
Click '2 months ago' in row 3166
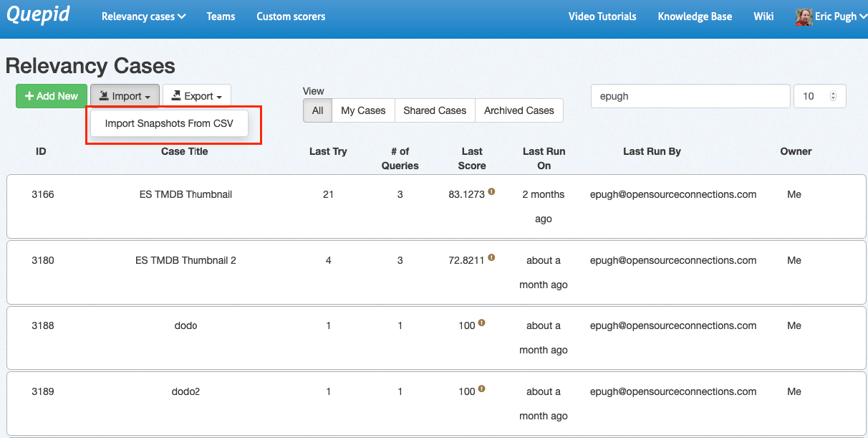pyautogui.click(x=544, y=206)
